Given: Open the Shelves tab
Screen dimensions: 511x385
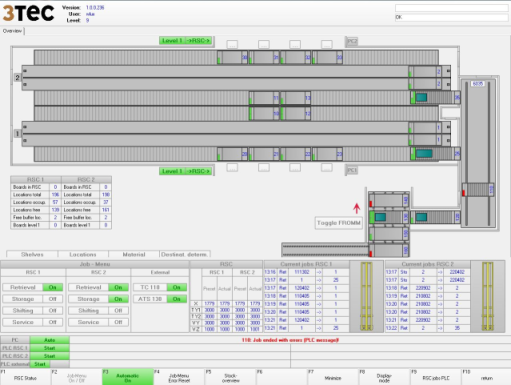Looking at the screenshot, I should click(32, 254).
